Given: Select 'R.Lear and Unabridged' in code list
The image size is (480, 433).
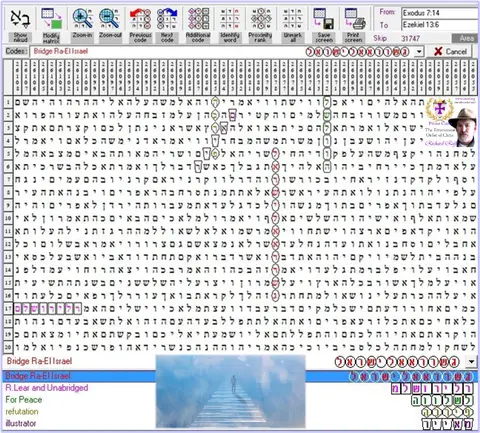Looking at the screenshot, I should click(x=47, y=388).
